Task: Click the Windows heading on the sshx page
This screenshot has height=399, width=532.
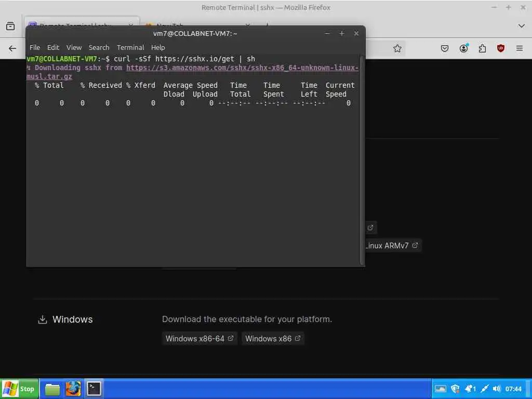Action: point(73,320)
